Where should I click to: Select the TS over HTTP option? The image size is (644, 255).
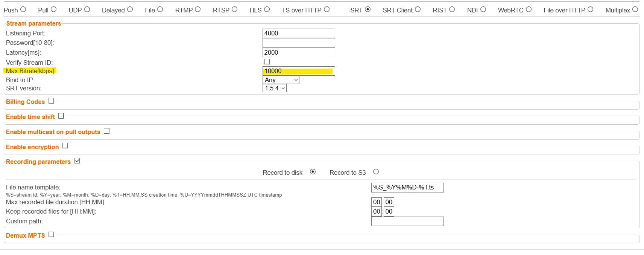(x=327, y=9)
